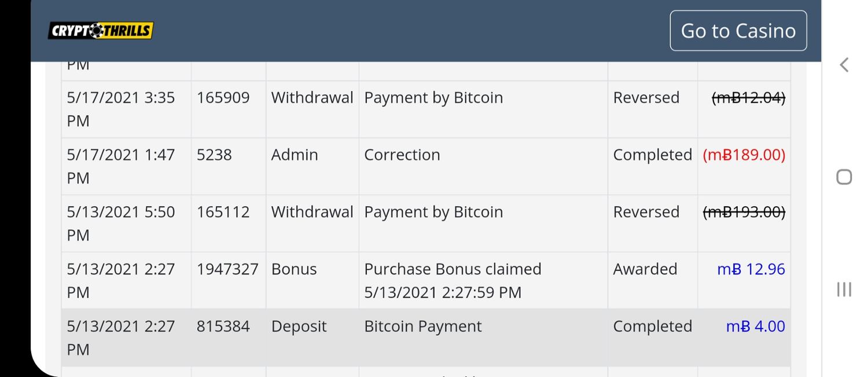The width and height of the screenshot is (868, 377).
Task: Select the struck-through mB12.04 withdrawal amount
Action: [x=748, y=98]
